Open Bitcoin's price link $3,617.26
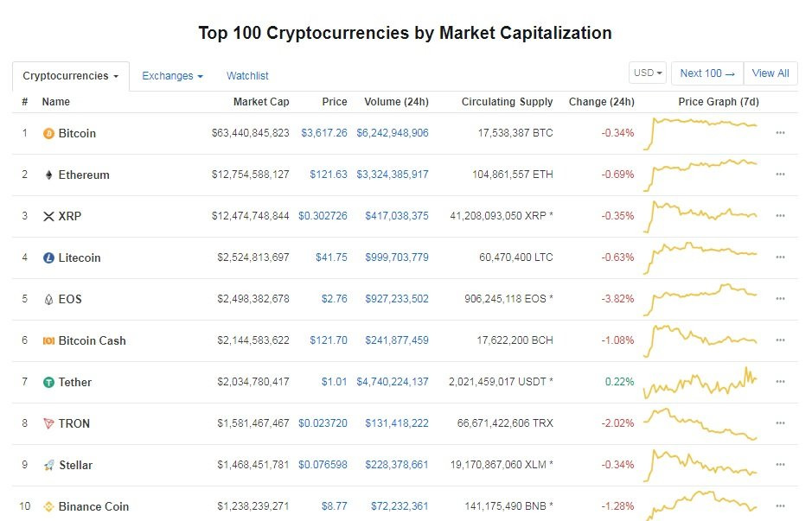Viewport: 812px width, 521px height. [323, 133]
